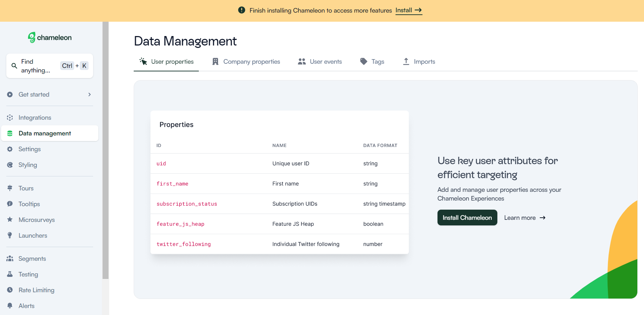Screen dimensions: 644x315
Task: Switch to the User properties tab
Action: [x=166, y=62]
